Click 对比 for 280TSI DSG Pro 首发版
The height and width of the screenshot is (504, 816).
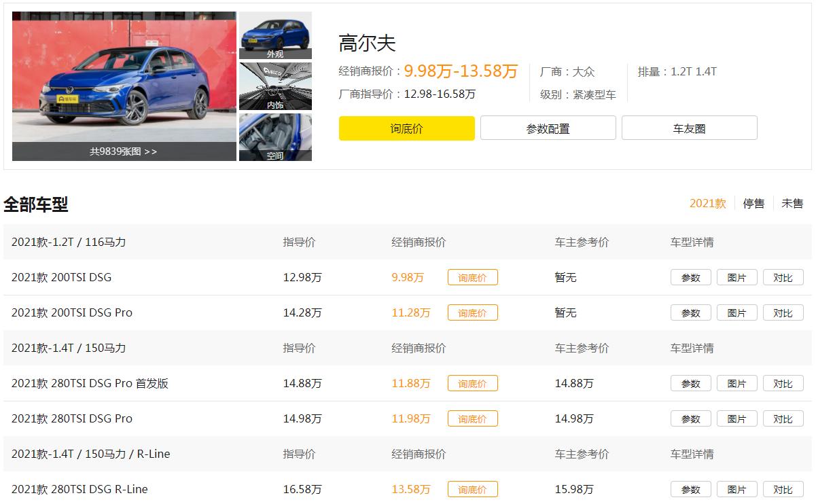point(783,383)
